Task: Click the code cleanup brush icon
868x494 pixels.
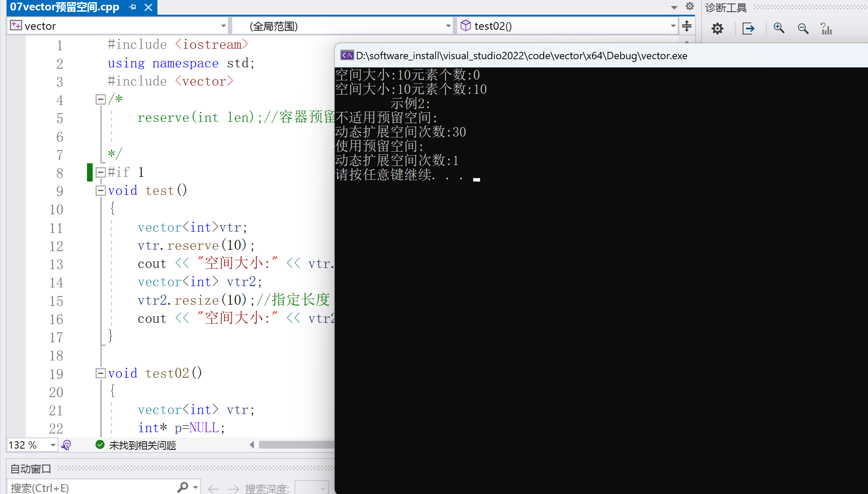Action: click(x=66, y=445)
